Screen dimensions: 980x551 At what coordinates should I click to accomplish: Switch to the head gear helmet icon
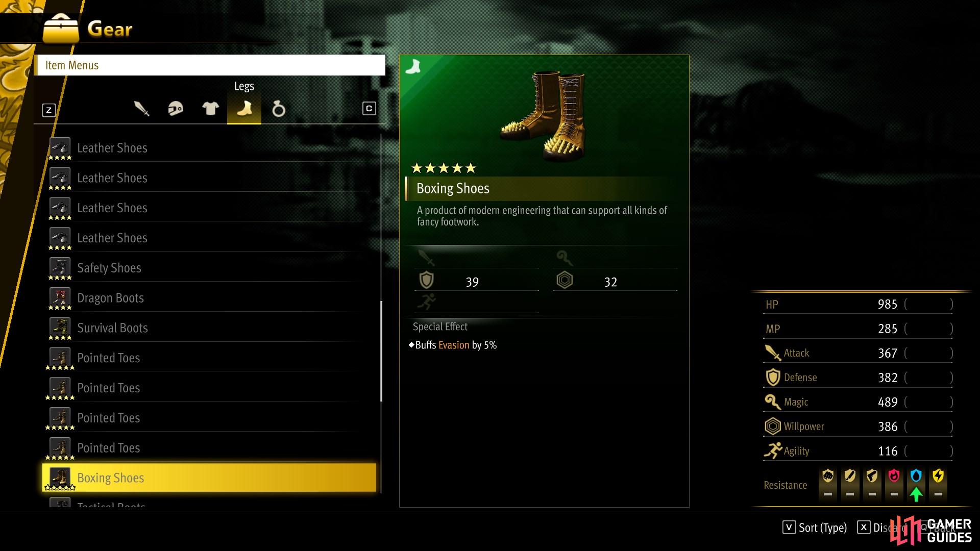pos(176,109)
